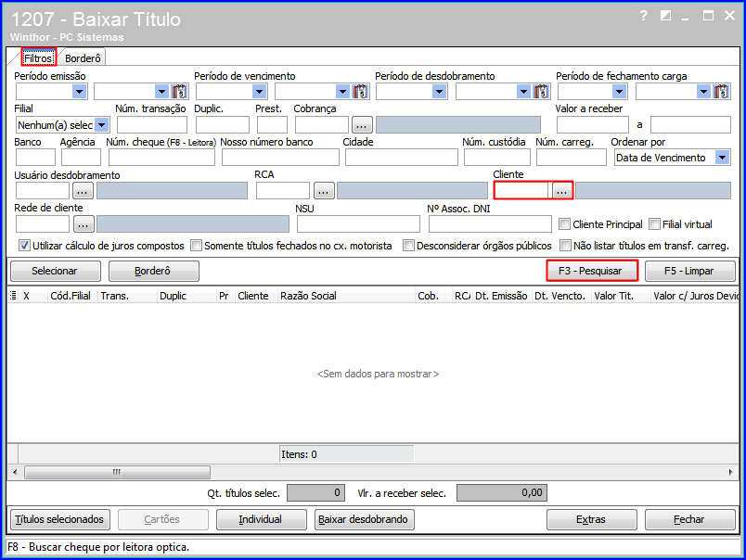
Task: Expand first Período de desdobramento date dropdown
Action: (439, 91)
